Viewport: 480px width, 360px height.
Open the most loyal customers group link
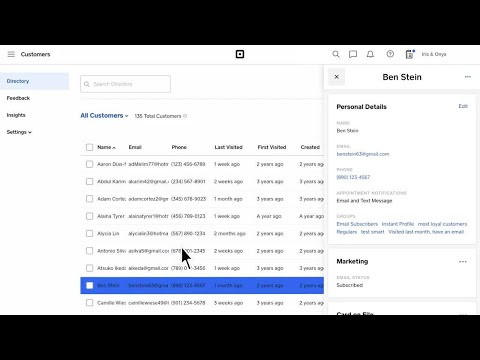point(442,224)
